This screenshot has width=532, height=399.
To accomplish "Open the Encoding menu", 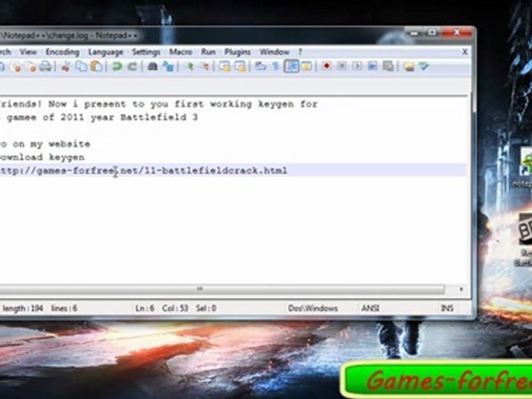I will point(63,52).
